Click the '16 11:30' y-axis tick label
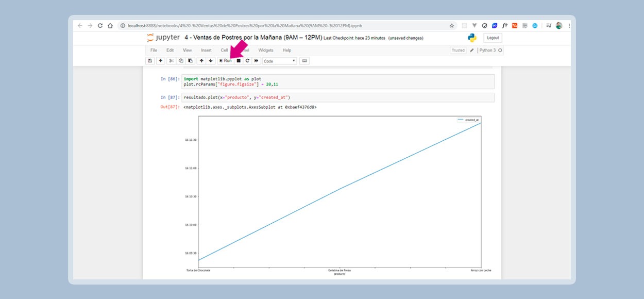The image size is (644, 299). tap(191, 140)
